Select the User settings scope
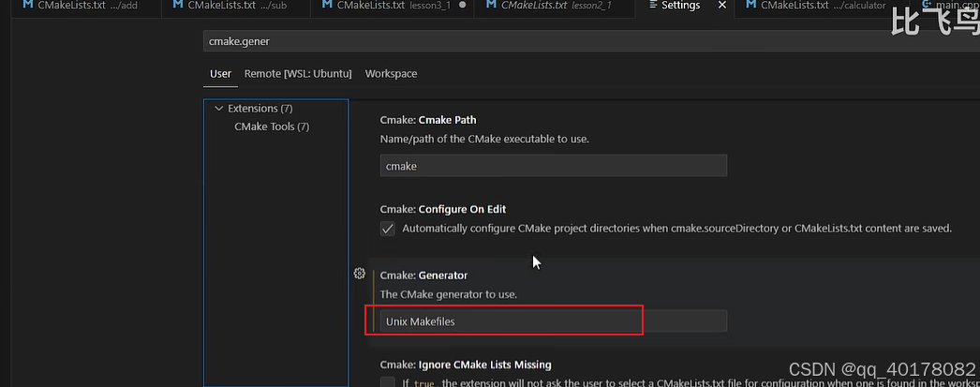This screenshot has width=980, height=387. coord(220,74)
